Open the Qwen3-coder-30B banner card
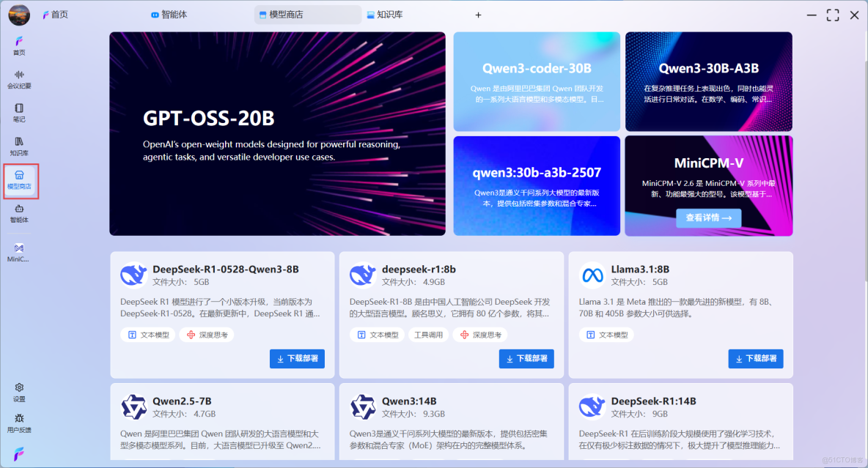 [x=537, y=81]
